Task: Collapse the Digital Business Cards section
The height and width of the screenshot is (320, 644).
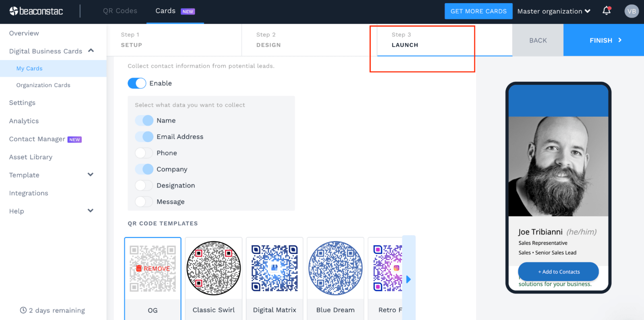Action: (91, 51)
